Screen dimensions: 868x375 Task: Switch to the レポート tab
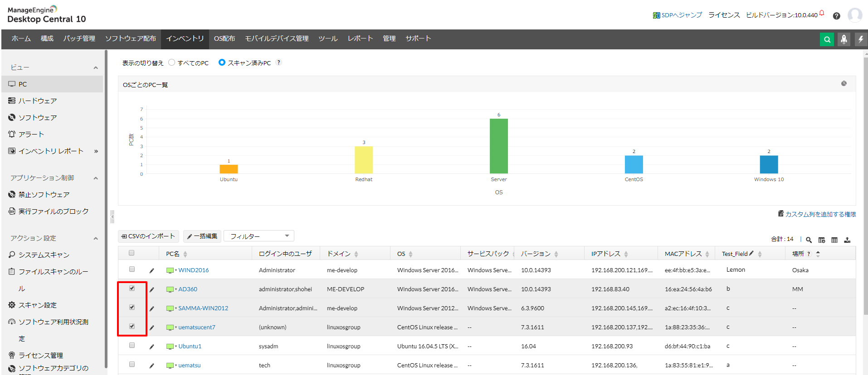point(360,38)
